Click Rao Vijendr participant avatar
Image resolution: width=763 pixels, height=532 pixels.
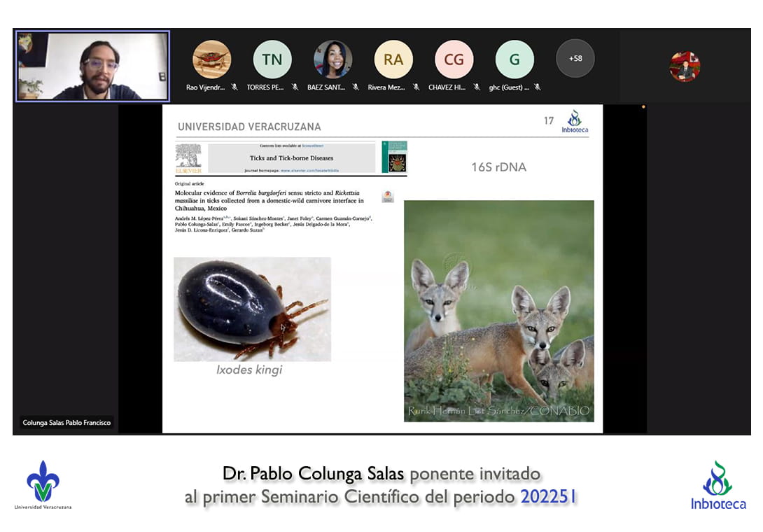point(211,59)
